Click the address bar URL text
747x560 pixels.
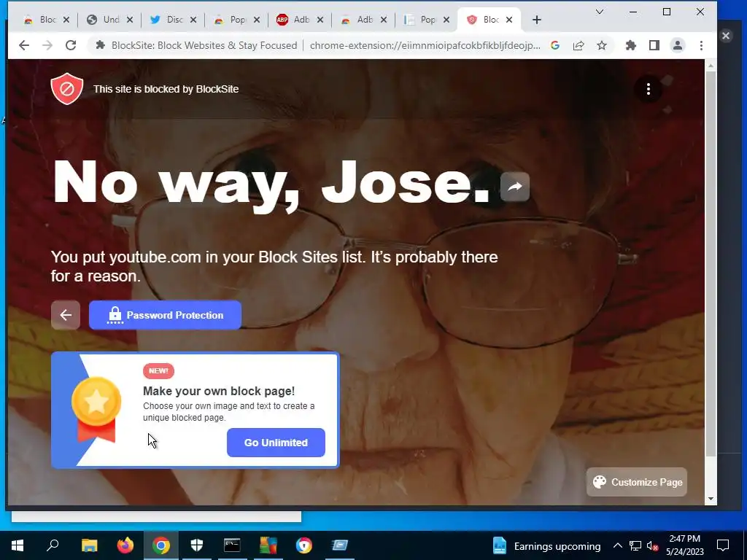(425, 45)
